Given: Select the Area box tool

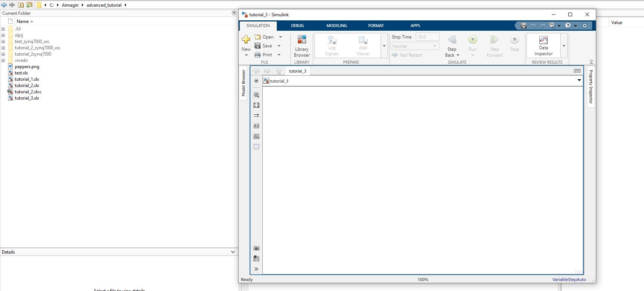Looking at the screenshot, I should 256,147.
